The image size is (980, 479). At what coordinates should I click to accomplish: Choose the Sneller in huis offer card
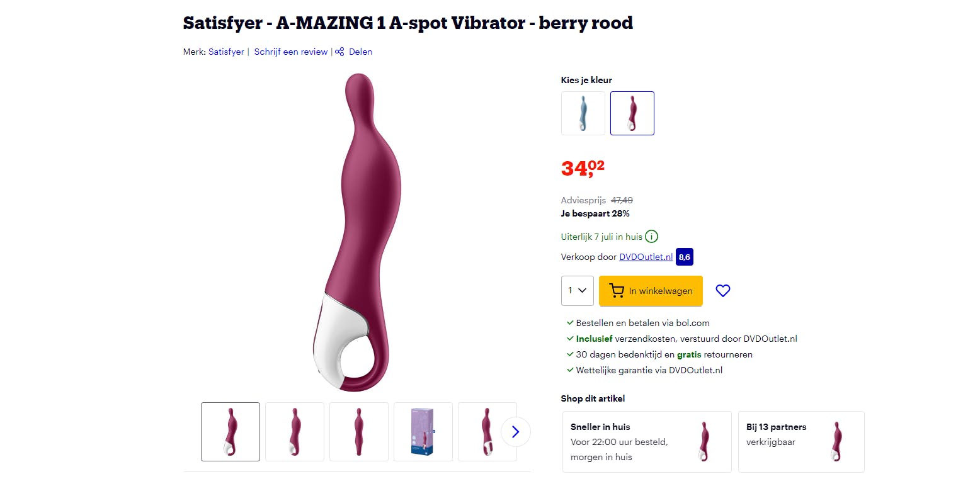tap(647, 442)
